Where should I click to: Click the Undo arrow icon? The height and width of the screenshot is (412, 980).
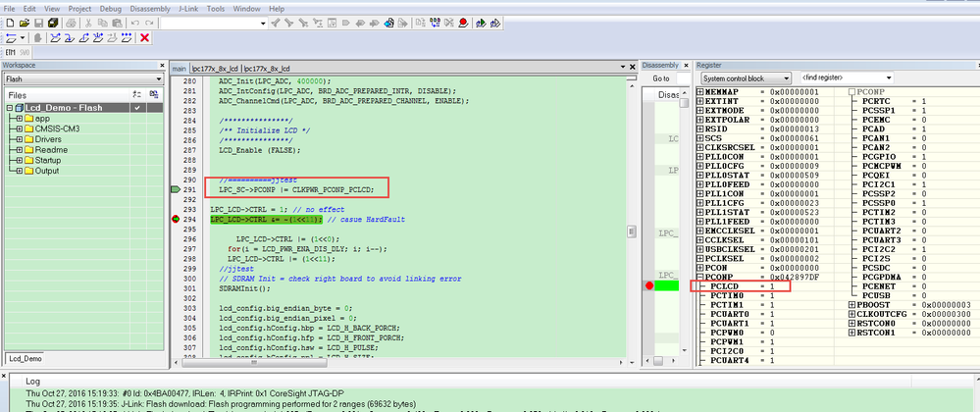[135, 24]
